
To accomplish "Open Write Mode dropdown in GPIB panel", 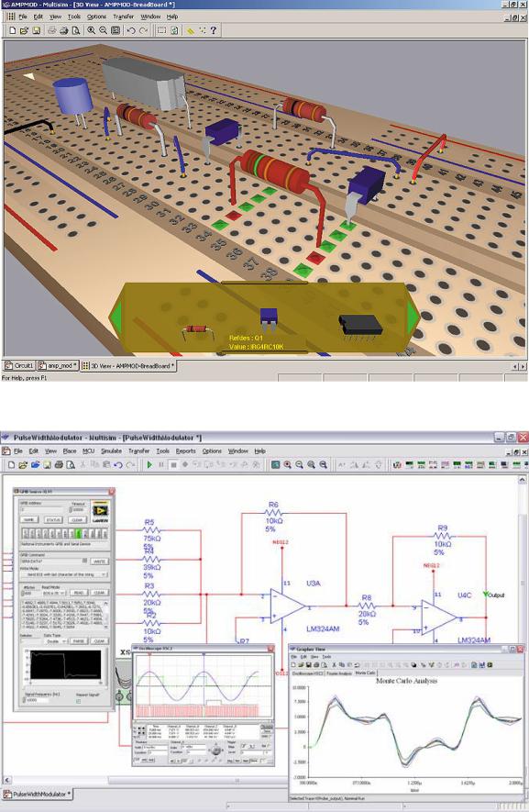I will coord(63,574).
